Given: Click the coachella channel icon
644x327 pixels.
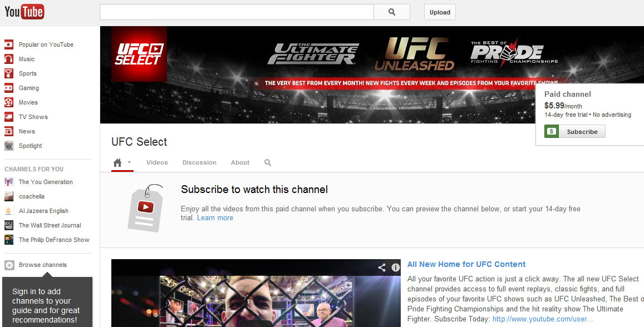Looking at the screenshot, I should [x=8, y=196].
